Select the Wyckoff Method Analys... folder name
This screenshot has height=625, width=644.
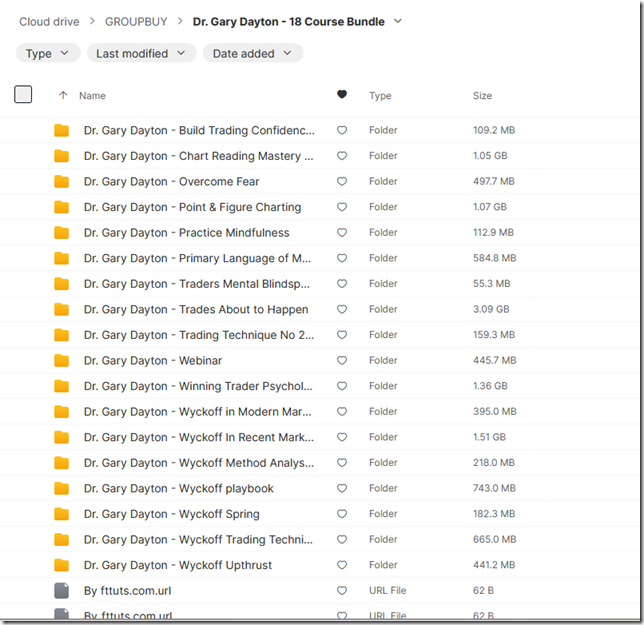tap(199, 463)
